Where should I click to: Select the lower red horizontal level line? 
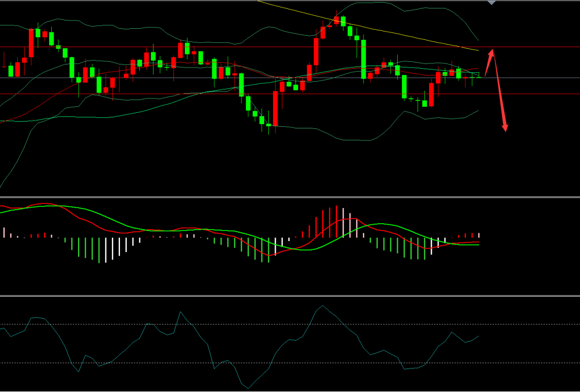(x=290, y=94)
